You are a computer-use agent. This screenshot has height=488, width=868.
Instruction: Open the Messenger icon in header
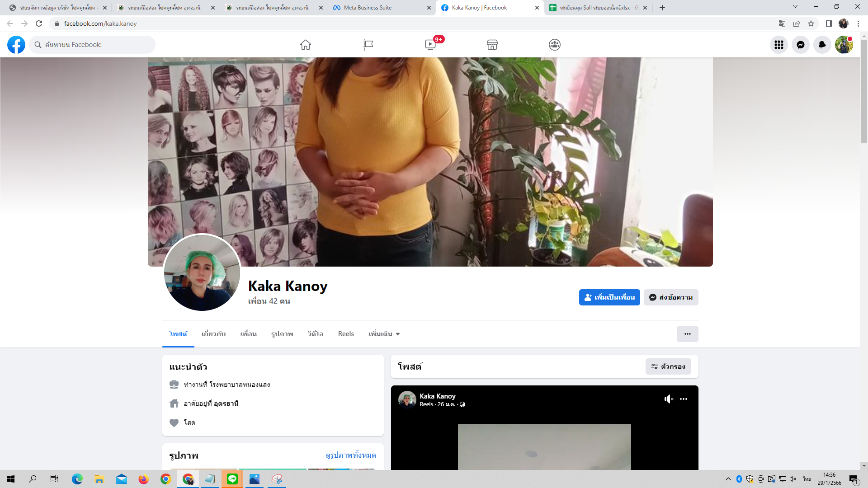(x=801, y=45)
